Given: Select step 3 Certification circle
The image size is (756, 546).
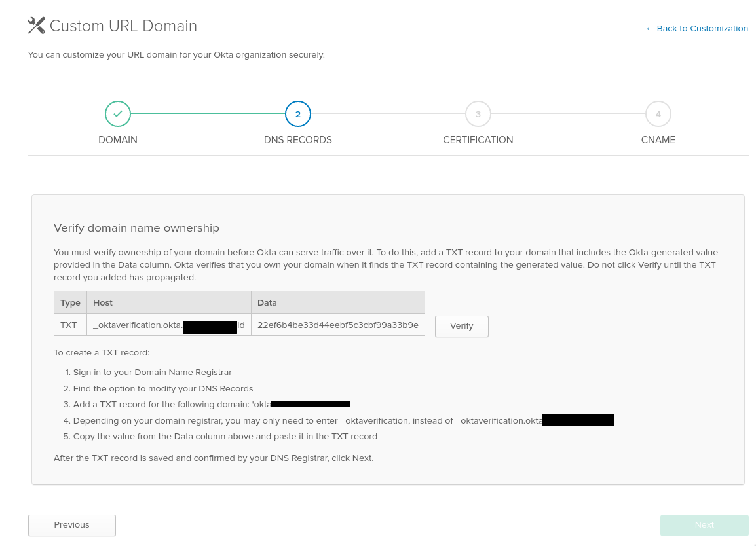Looking at the screenshot, I should (478, 114).
